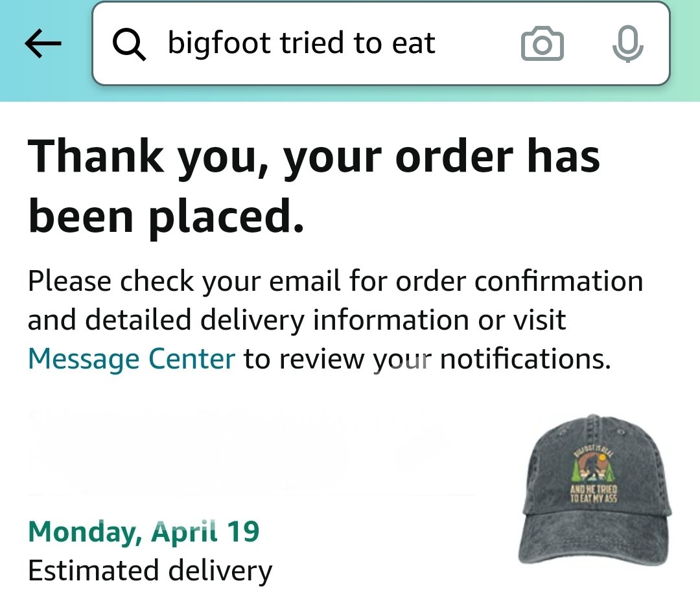Select the 'Estimated delivery' label
Screen dimensions: 700x616
(x=150, y=571)
